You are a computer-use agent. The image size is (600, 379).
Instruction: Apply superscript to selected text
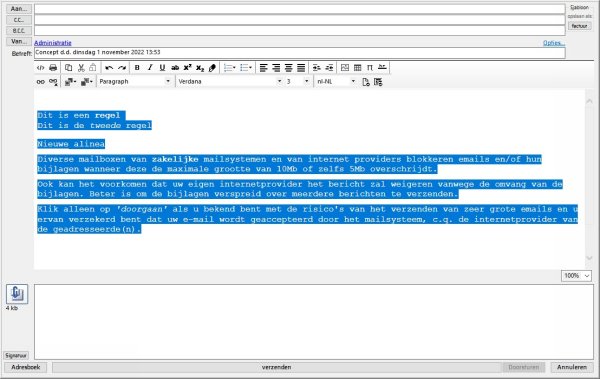(x=187, y=68)
